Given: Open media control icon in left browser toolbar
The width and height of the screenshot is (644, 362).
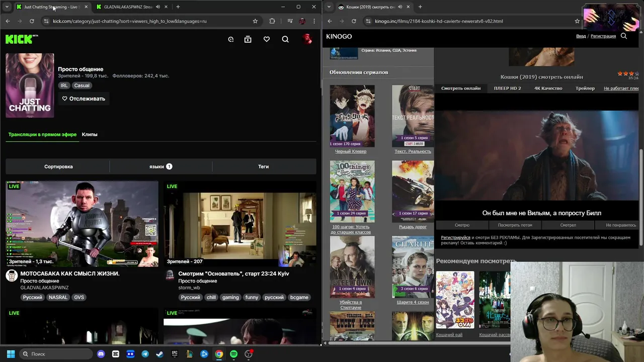Looking at the screenshot, I should click(x=290, y=21).
